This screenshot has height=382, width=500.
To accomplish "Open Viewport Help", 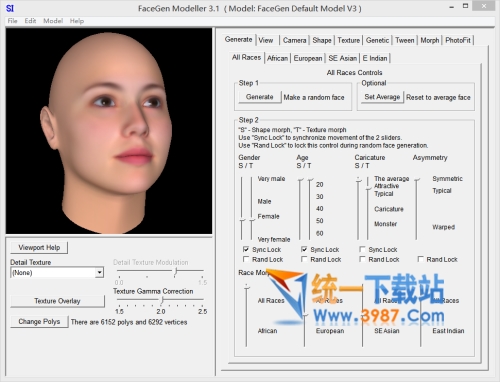I will pyautogui.click(x=39, y=248).
